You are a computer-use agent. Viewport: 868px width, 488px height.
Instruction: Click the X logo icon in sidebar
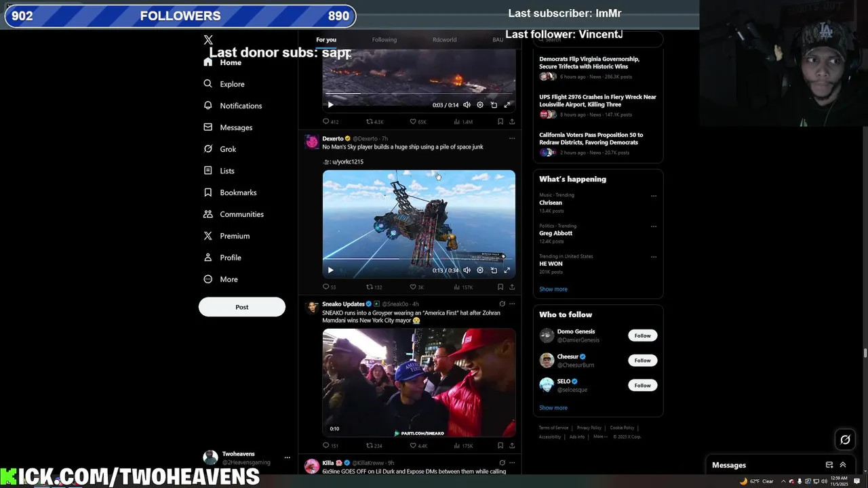point(208,40)
